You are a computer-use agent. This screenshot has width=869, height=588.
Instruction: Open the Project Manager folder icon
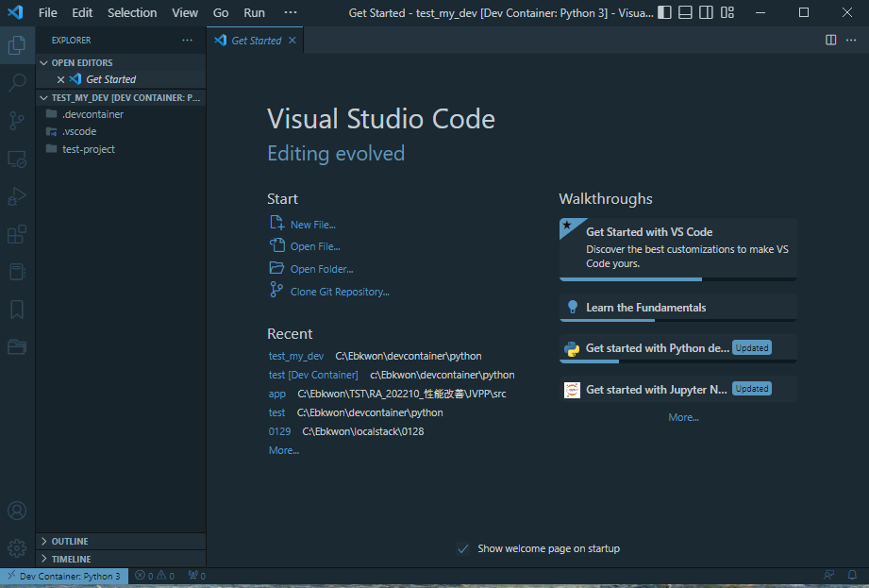[17, 347]
